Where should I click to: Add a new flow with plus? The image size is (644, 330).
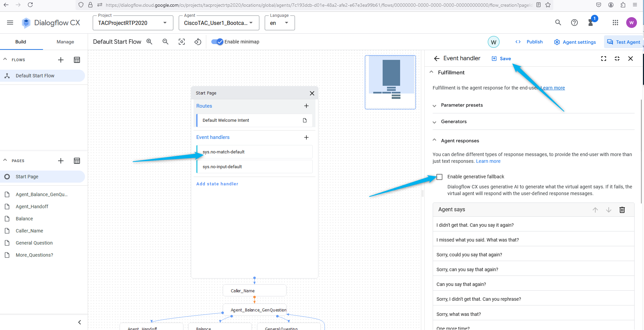click(x=61, y=60)
